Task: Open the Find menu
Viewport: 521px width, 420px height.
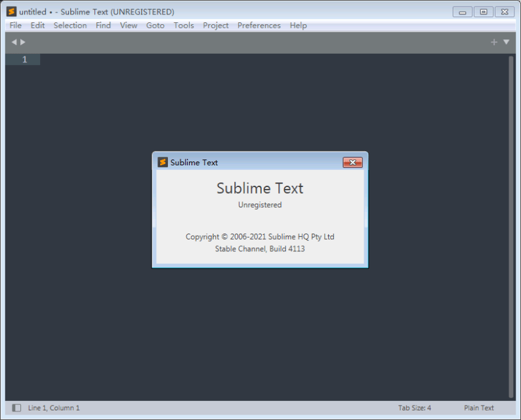Action: tap(103, 26)
